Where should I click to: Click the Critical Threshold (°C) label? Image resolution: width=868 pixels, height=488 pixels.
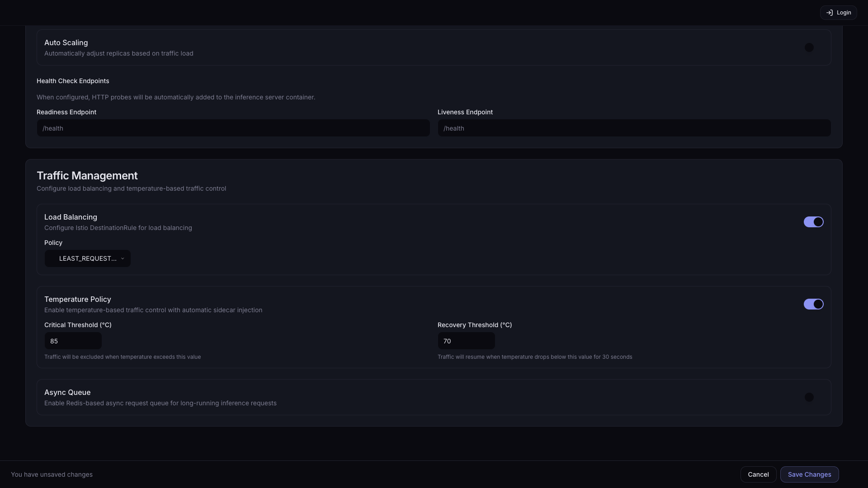tap(78, 325)
